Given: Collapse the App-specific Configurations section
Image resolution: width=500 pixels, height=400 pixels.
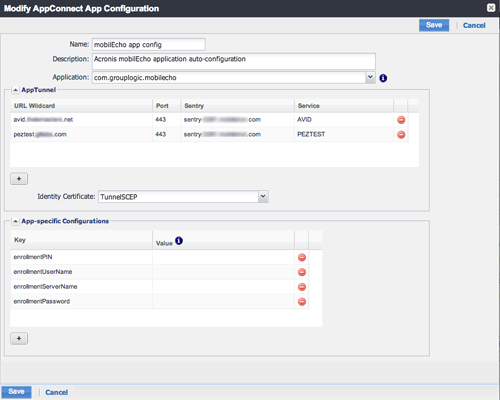Looking at the screenshot, I should [15, 221].
